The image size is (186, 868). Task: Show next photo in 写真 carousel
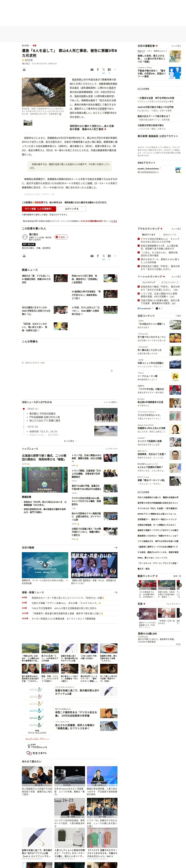pyautogui.click(x=180, y=615)
